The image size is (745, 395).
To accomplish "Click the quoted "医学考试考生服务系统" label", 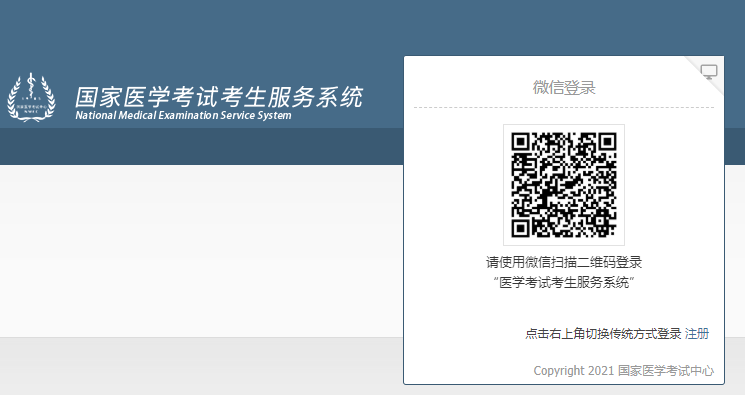I will click(564, 282).
